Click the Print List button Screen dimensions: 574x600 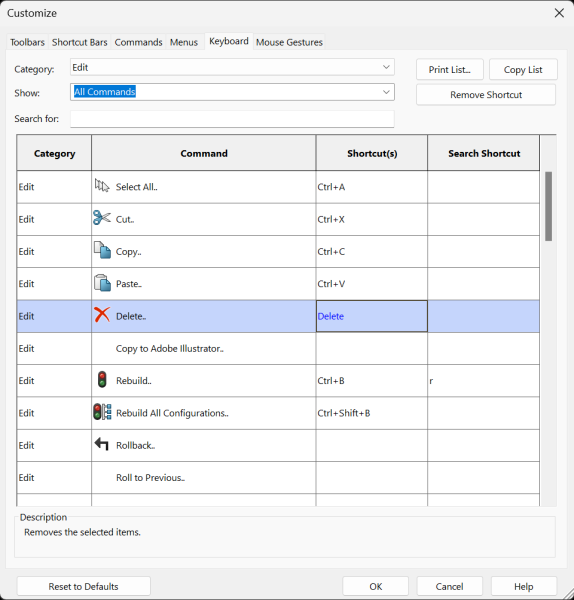pos(450,70)
